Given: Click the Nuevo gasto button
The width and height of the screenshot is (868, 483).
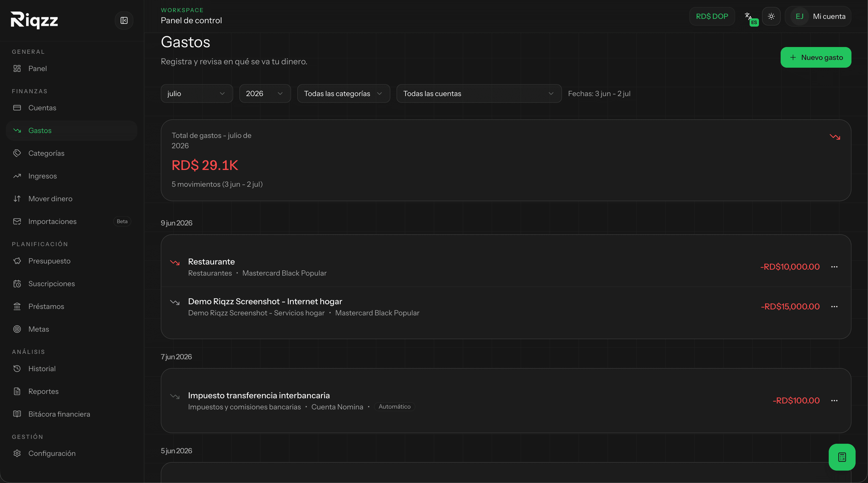Looking at the screenshot, I should coord(816,57).
